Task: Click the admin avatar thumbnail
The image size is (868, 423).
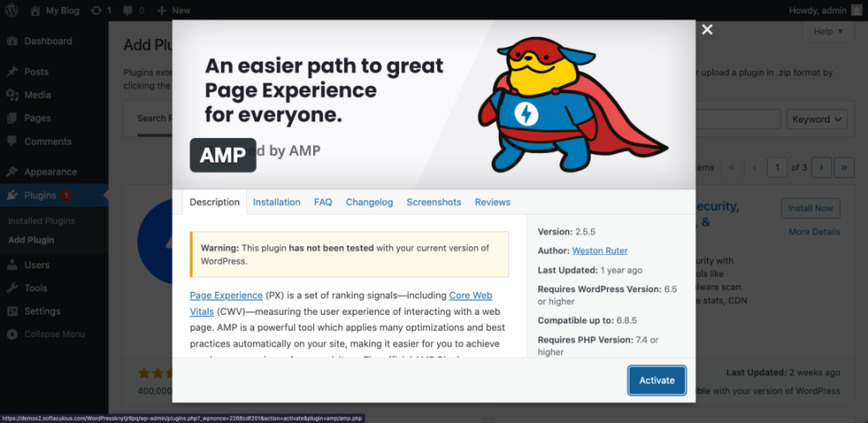Action: [857, 10]
